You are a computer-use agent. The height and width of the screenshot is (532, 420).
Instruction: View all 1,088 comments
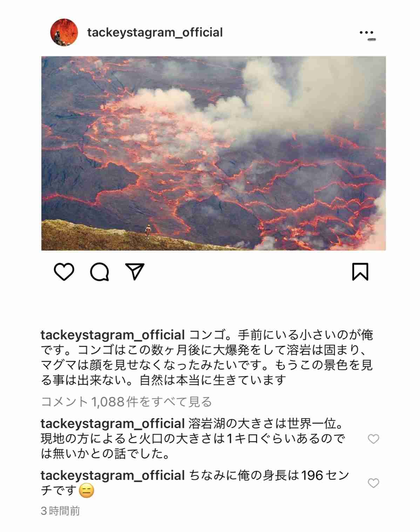(x=127, y=401)
